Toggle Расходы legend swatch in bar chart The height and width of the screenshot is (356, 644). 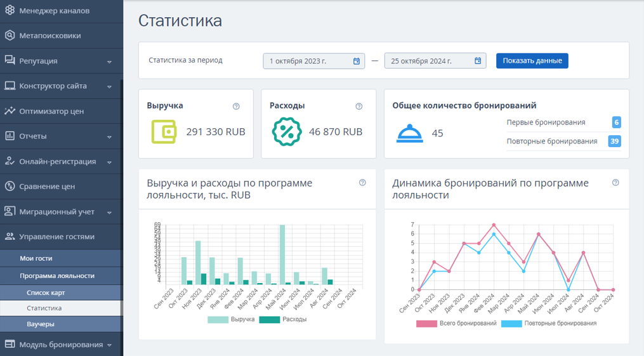(270, 319)
